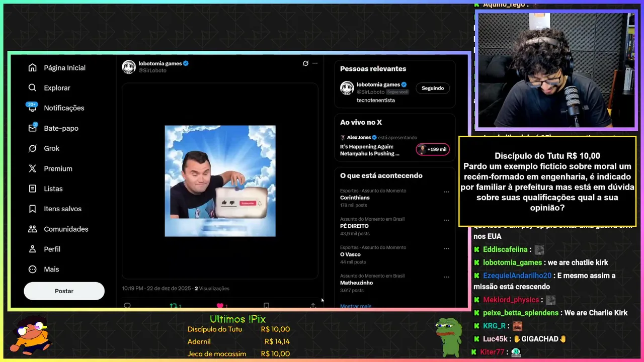
Task: Click KRG_R username in stream chat
Action: (494, 326)
